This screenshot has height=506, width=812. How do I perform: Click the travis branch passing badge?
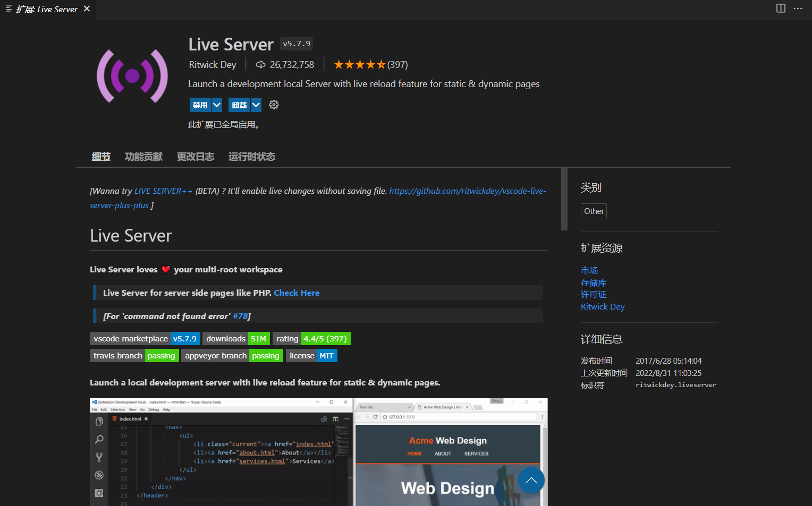tap(134, 356)
